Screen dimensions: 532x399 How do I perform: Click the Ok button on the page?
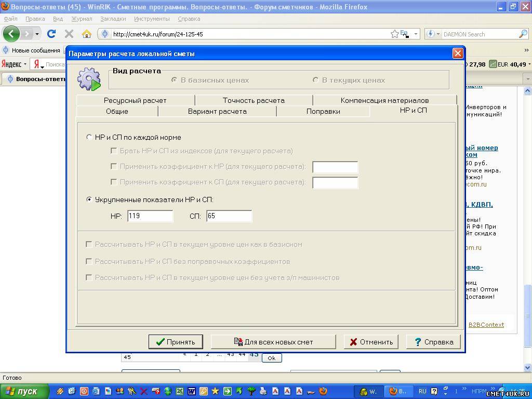pos(271,358)
